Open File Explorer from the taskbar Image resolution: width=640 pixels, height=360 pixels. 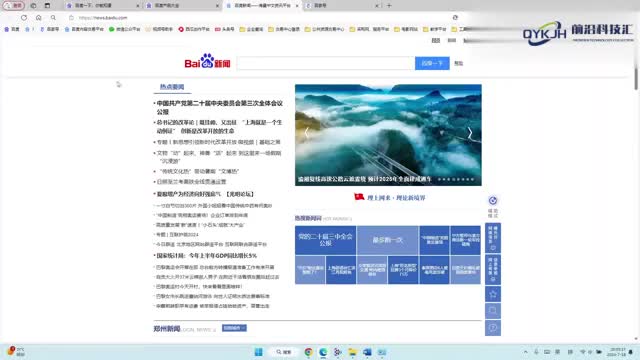coord(353,352)
